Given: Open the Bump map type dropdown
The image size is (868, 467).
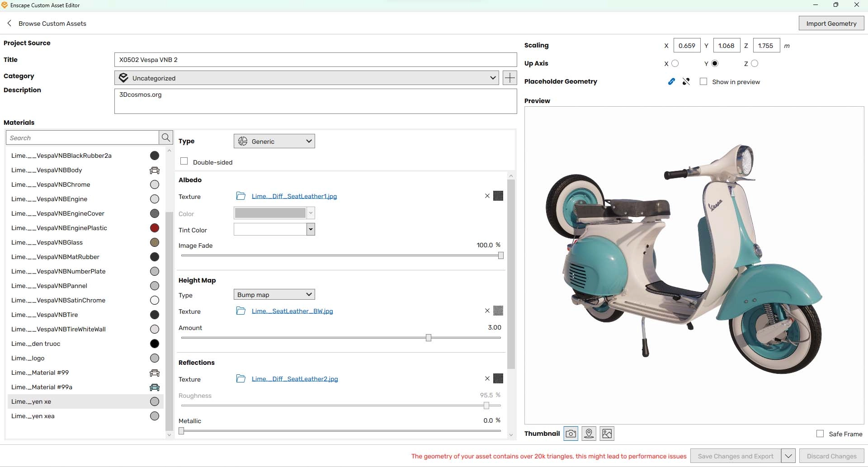Looking at the screenshot, I should coord(274,295).
